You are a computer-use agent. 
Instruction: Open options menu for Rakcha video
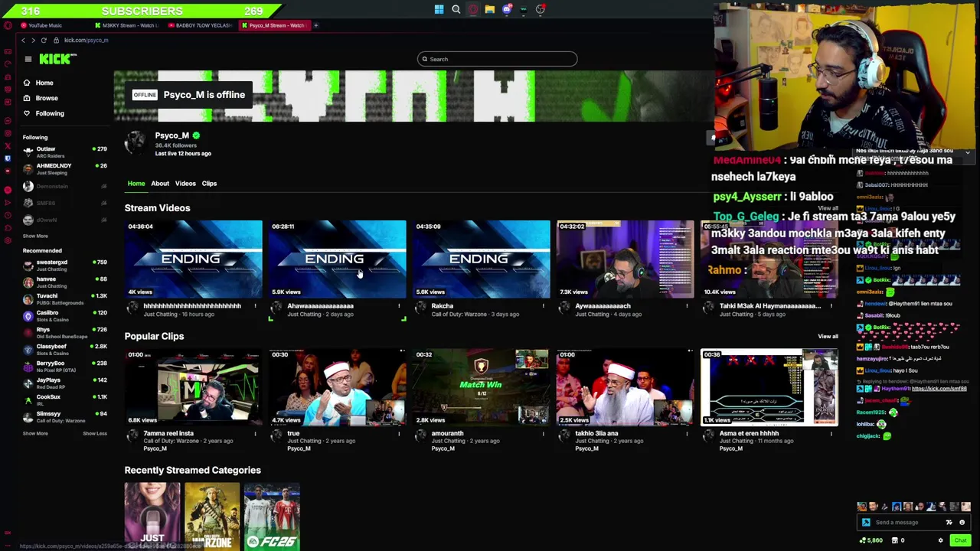tap(543, 306)
